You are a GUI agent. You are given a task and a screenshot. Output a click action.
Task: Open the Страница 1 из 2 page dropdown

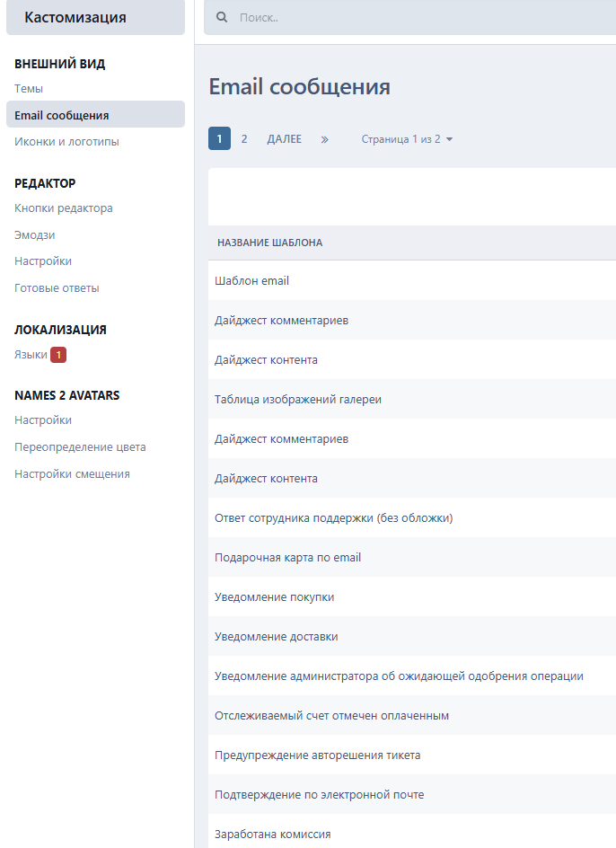(x=407, y=139)
